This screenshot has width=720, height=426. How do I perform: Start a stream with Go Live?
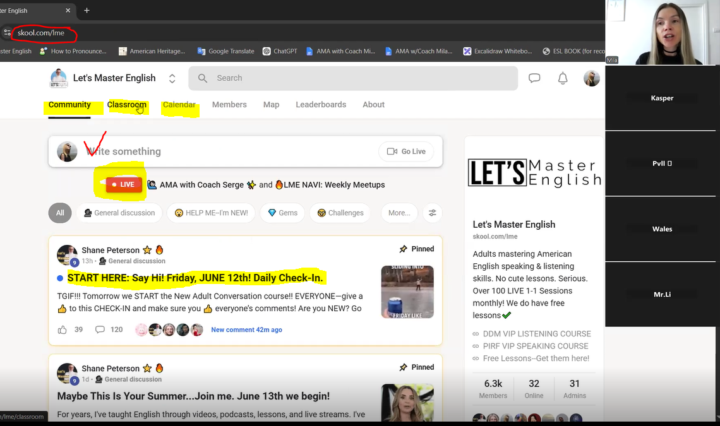coord(406,151)
